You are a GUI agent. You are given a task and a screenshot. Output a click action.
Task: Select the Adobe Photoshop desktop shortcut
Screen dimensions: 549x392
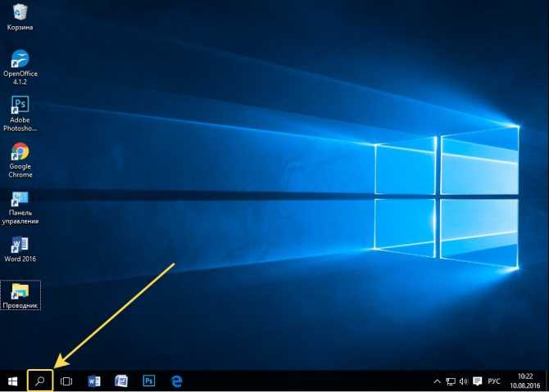[x=20, y=114]
